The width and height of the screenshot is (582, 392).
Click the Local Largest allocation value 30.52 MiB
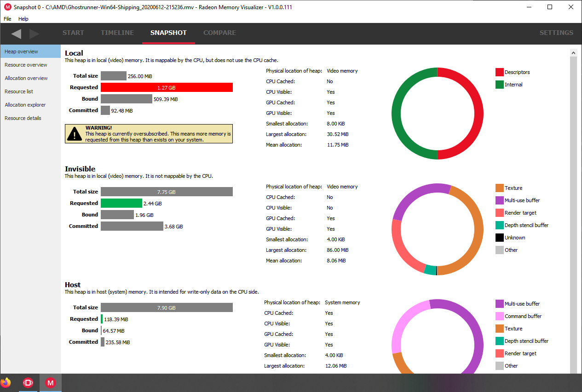coord(338,134)
